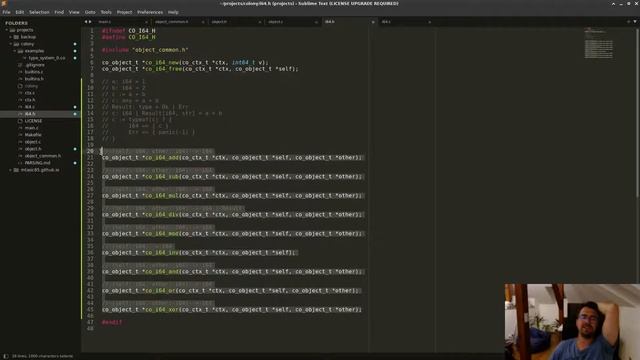Collapse the projects root folder
Image resolution: width=640 pixels, height=360 pixels.
click(x=7, y=30)
